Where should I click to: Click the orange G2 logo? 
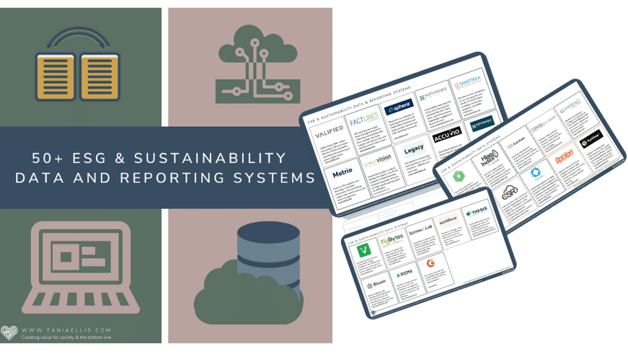tap(430, 263)
